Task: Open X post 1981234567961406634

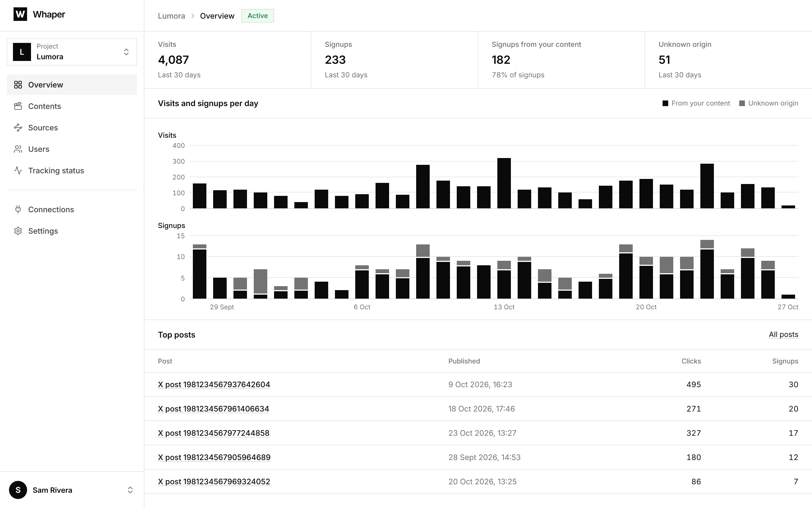Action: (213, 409)
